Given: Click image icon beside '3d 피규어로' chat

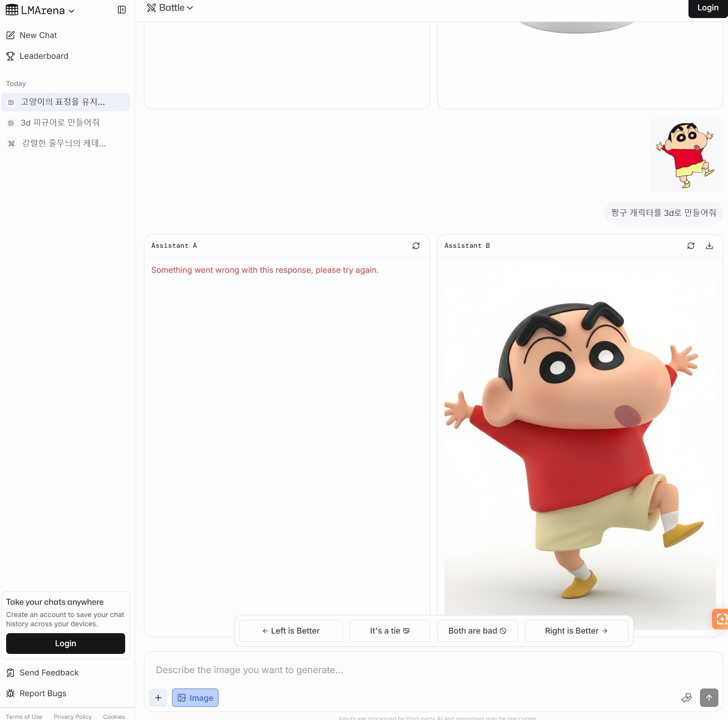Looking at the screenshot, I should (11, 123).
